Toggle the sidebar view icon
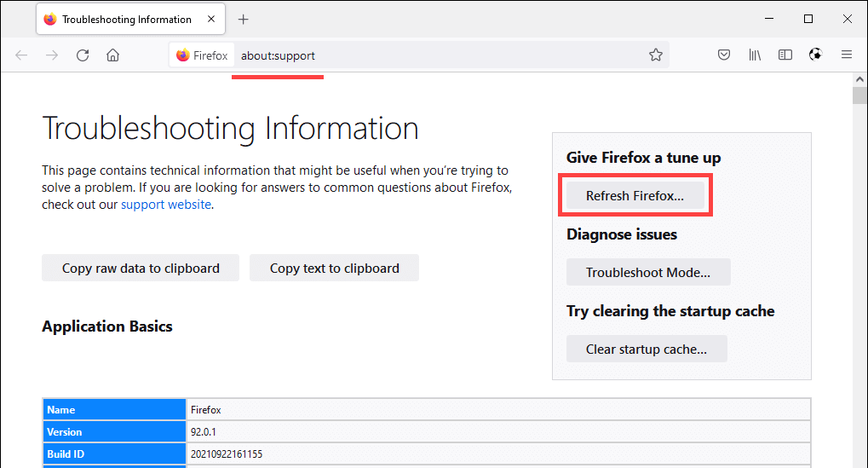The height and width of the screenshot is (468, 868). 785,55
